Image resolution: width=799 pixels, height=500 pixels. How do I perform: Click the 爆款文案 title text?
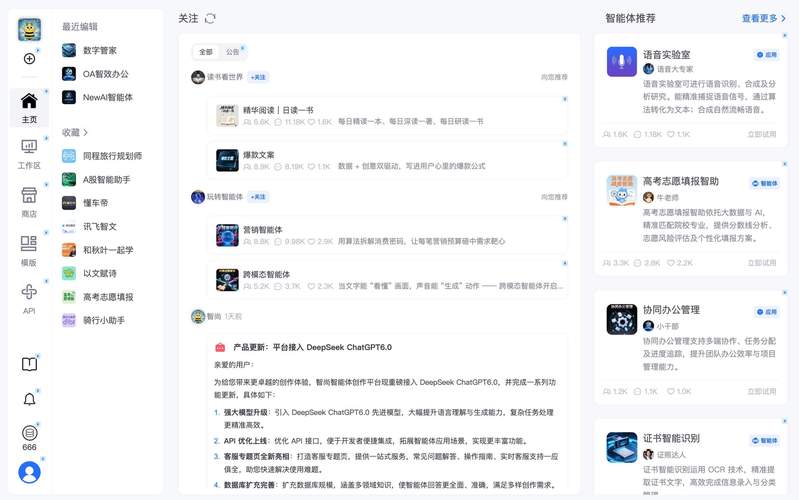click(258, 155)
